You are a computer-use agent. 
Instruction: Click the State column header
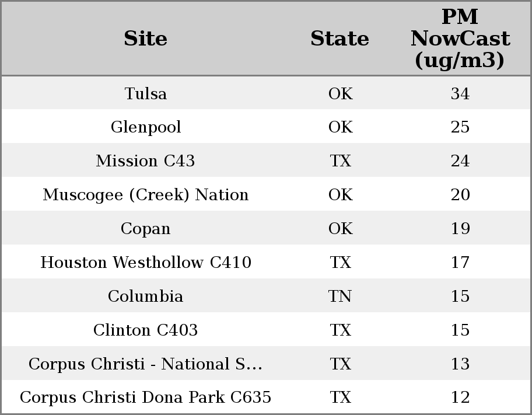[x=339, y=39]
